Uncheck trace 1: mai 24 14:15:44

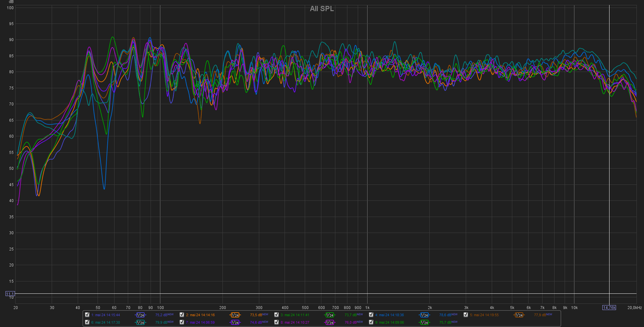pos(87,315)
